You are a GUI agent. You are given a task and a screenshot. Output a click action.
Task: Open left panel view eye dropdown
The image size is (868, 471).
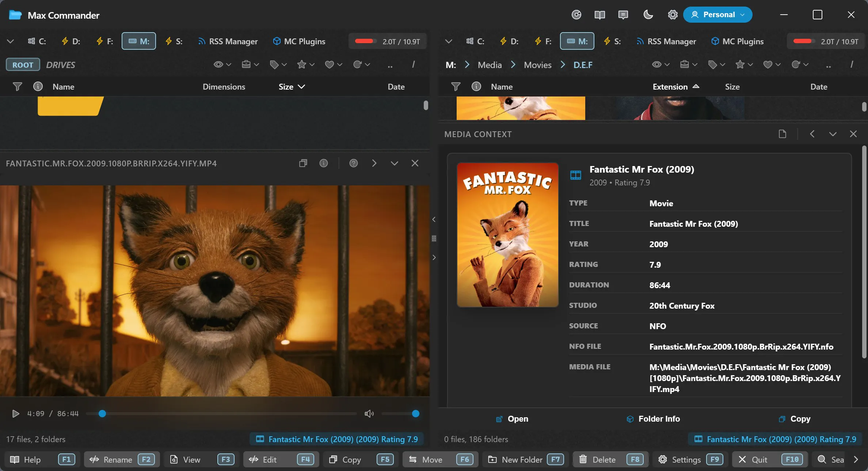pos(222,65)
